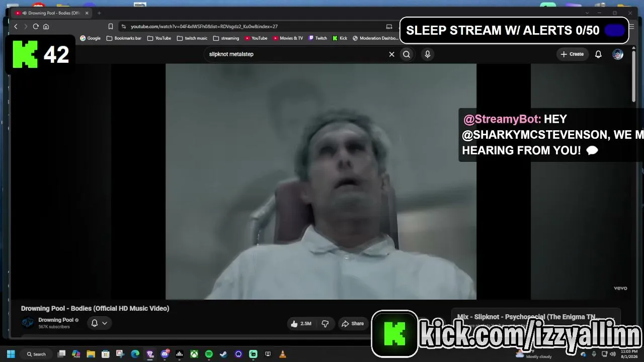Open the Drowning Pool channel name link

coord(56,320)
